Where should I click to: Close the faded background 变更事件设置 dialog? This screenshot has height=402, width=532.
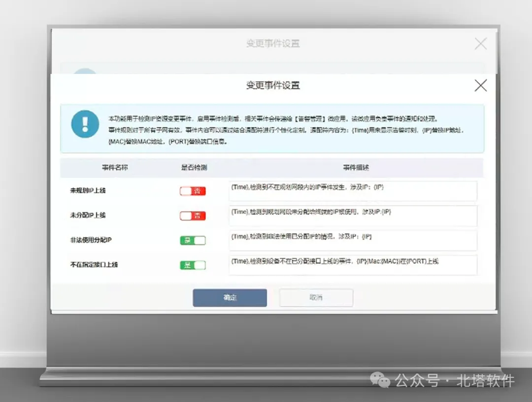(480, 44)
